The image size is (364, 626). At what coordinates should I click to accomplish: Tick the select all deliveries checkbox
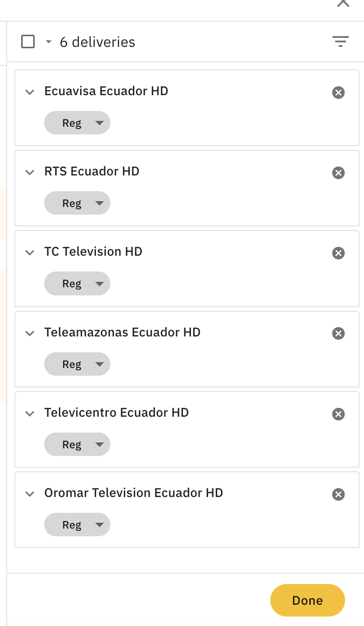[28, 42]
